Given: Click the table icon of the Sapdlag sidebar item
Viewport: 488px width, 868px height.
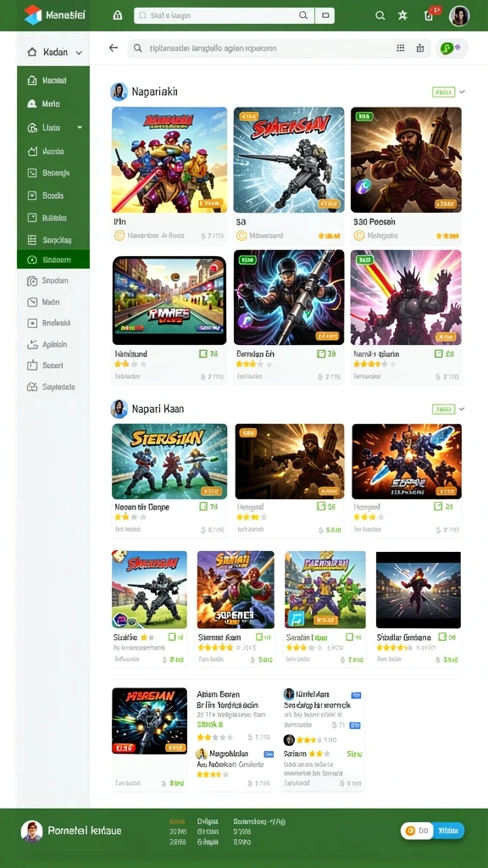Looking at the screenshot, I should [32, 240].
